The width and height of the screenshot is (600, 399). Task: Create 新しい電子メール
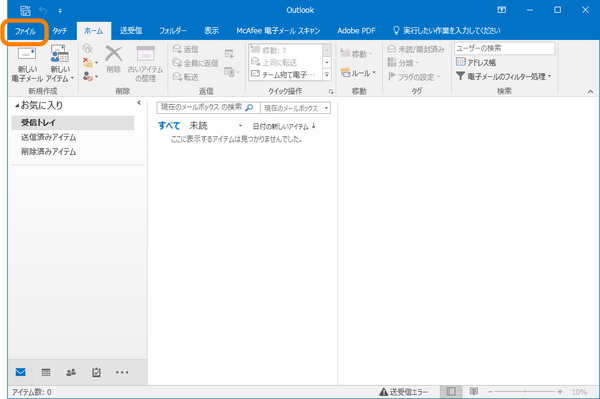coord(27,64)
